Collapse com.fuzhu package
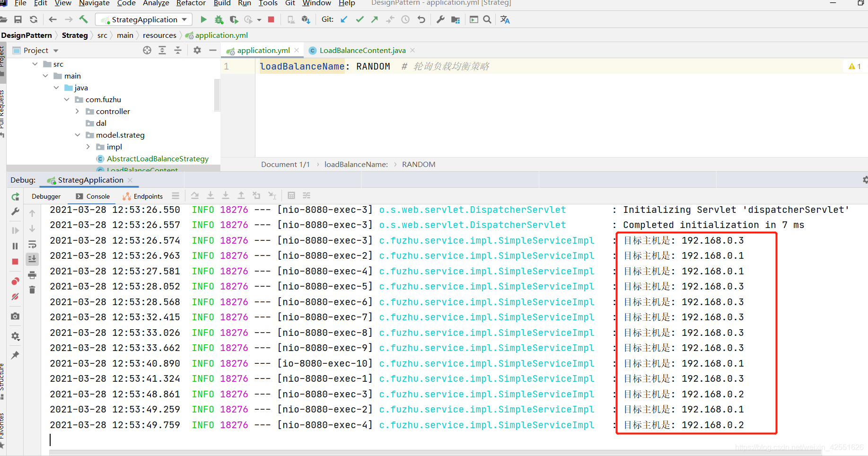Screen dimensions: 868x456 pyautogui.click(x=67, y=99)
